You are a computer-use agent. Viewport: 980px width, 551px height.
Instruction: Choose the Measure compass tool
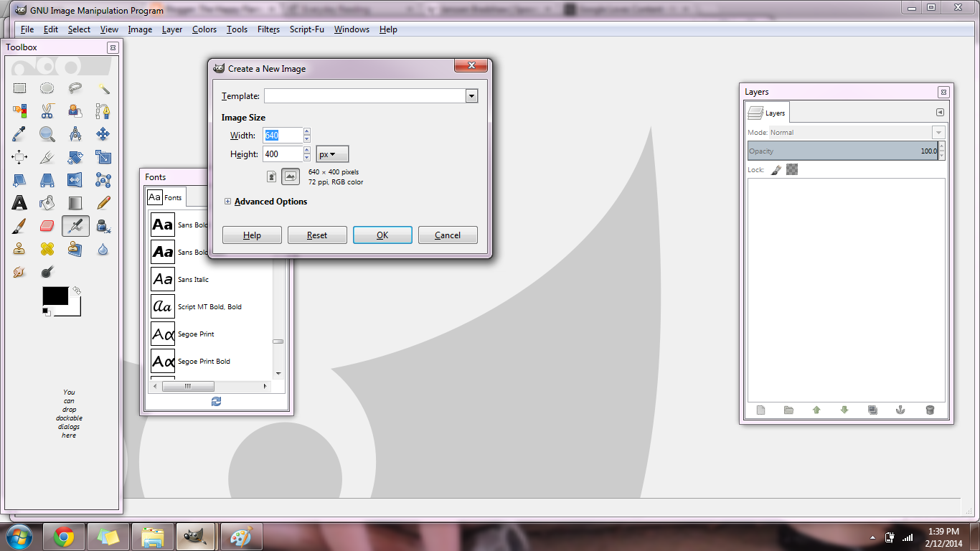[x=75, y=134]
